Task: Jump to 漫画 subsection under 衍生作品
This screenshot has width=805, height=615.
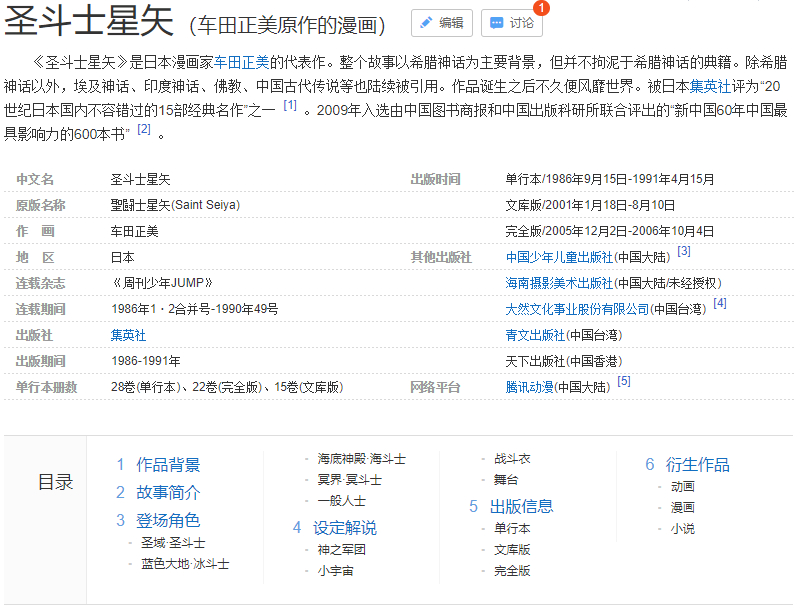Action: (x=683, y=508)
